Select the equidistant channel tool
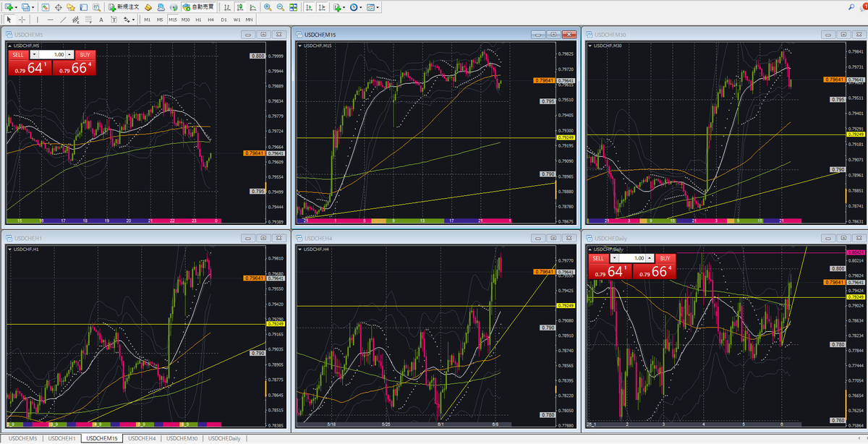 [x=75, y=20]
